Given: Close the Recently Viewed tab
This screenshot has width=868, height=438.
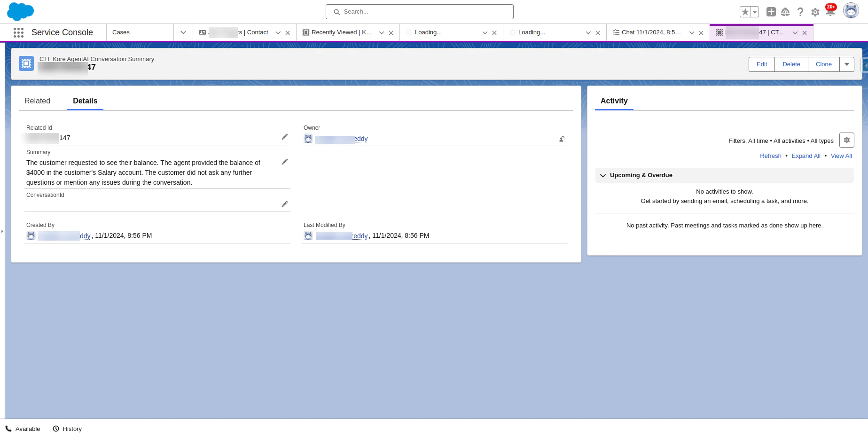Looking at the screenshot, I should [x=391, y=33].
